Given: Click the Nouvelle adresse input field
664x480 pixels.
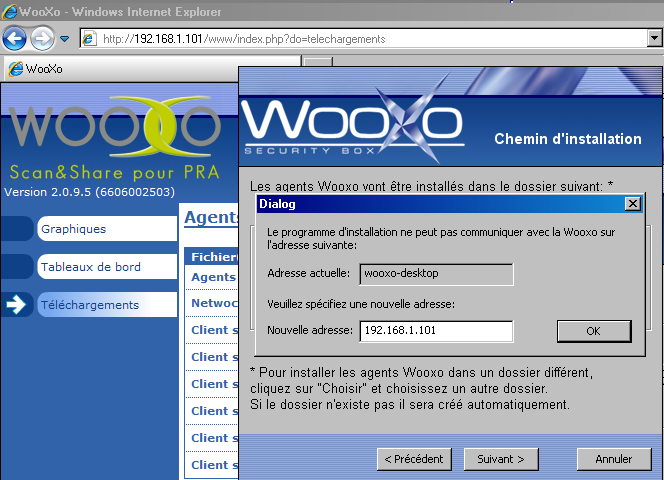Looking at the screenshot, I should 436,331.
